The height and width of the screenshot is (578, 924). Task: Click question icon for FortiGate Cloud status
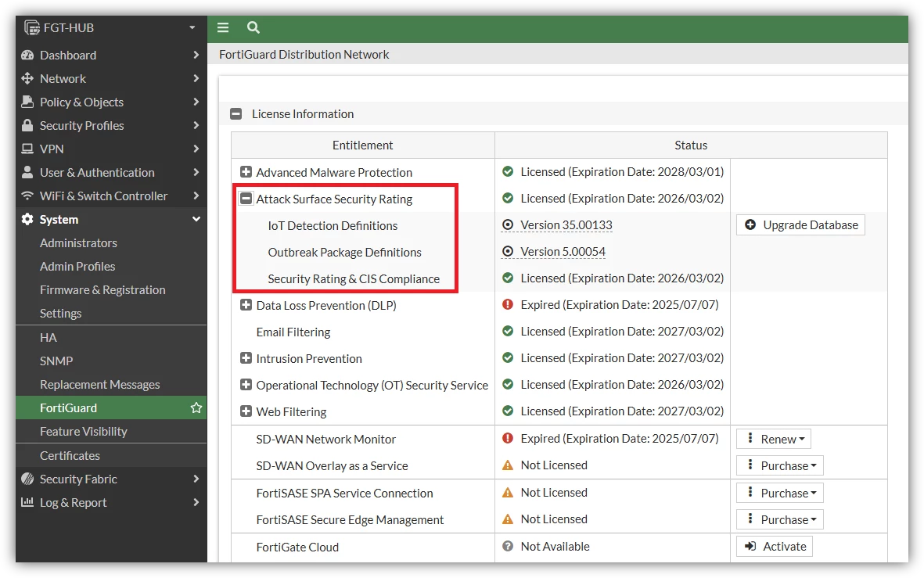pyautogui.click(x=507, y=546)
